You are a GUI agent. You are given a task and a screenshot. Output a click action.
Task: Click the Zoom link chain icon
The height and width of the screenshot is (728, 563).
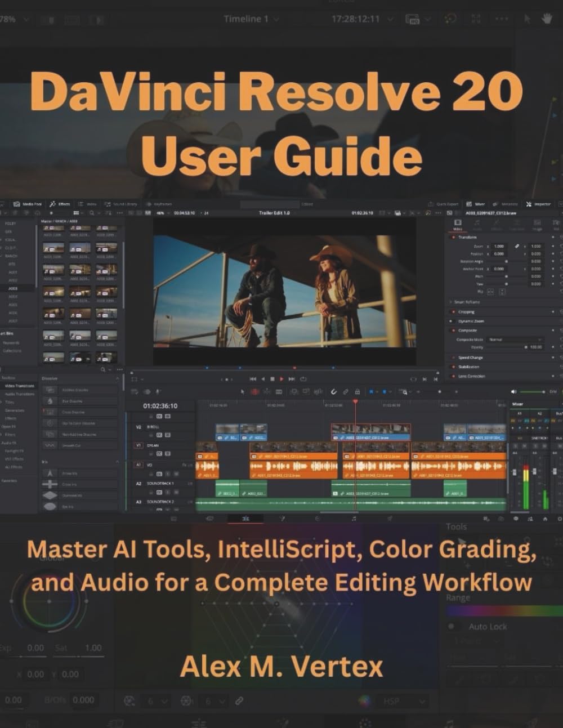(517, 247)
